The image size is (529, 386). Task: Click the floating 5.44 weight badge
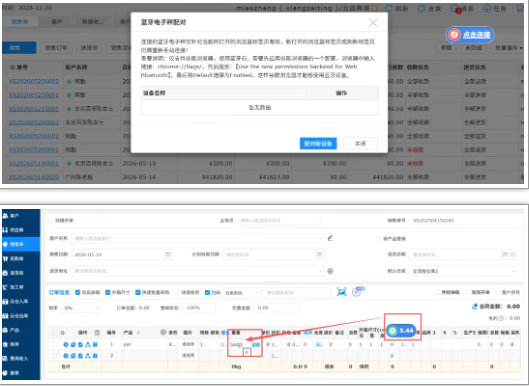point(401,331)
